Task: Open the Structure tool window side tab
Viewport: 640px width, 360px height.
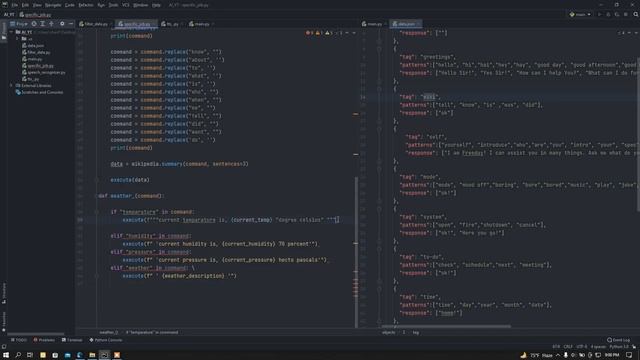Action: click(x=4, y=293)
